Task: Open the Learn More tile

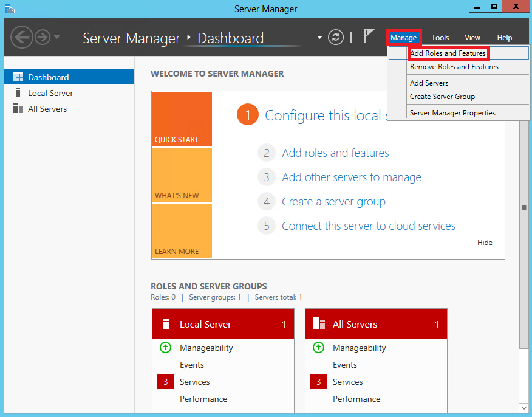Action: [182, 231]
